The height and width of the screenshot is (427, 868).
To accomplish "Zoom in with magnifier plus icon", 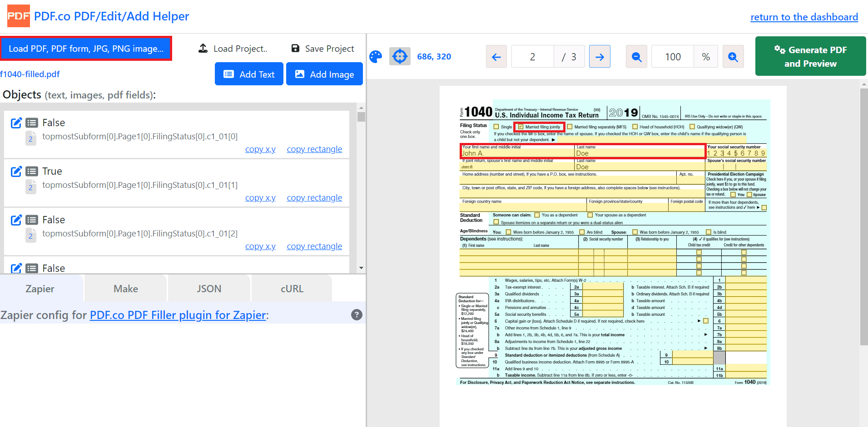I will 733,57.
